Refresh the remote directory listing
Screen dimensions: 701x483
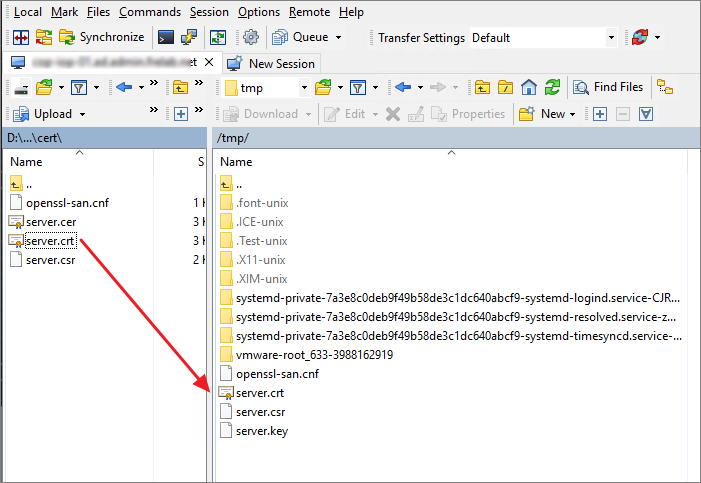coord(552,87)
